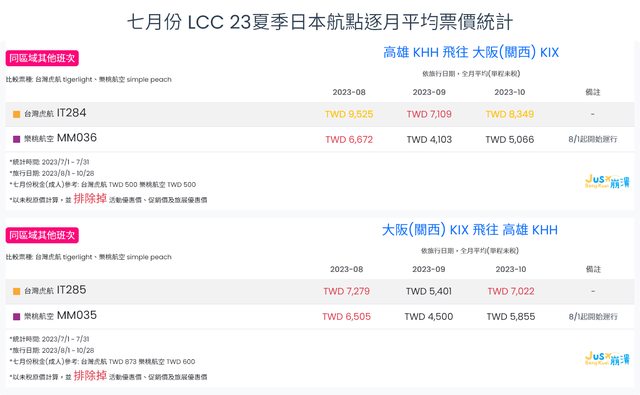Click the 備註 header in the top table
640x395 pixels.
[593, 92]
